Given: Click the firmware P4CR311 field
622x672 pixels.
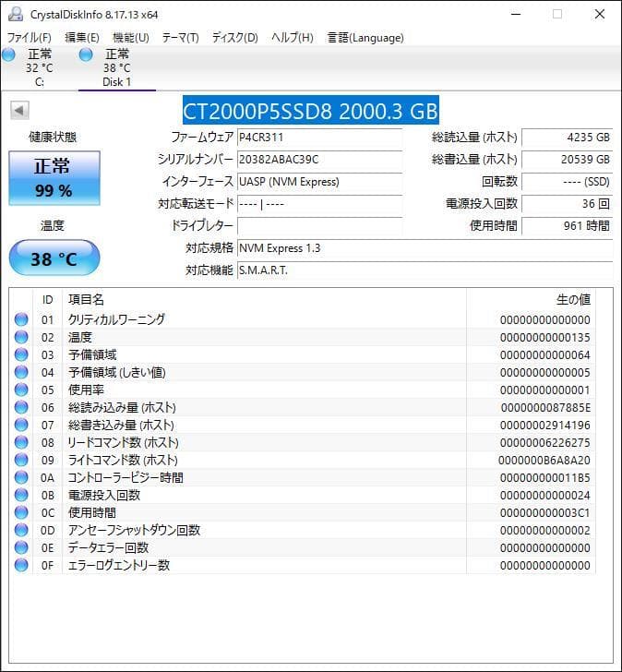Looking at the screenshot, I should [319, 138].
